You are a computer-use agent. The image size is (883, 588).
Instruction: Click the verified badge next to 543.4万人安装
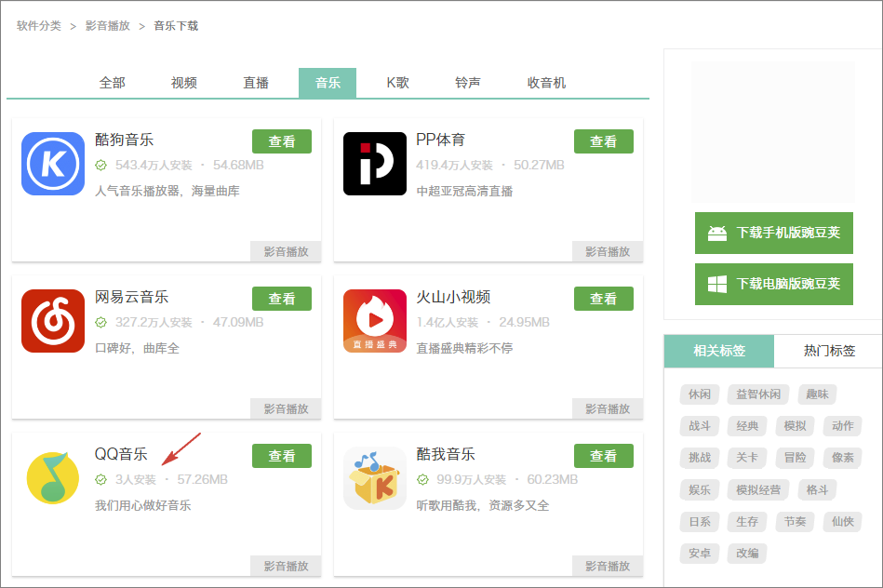pos(100,165)
